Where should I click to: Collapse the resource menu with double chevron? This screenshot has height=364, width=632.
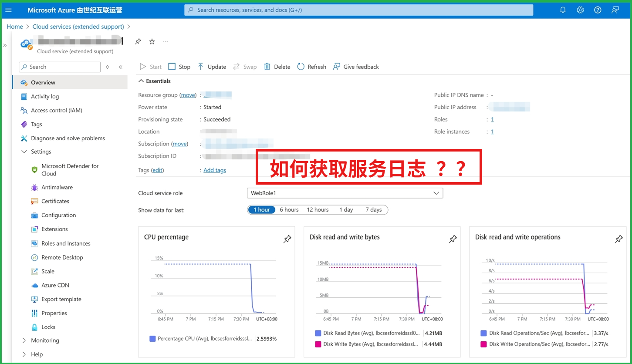click(x=121, y=67)
